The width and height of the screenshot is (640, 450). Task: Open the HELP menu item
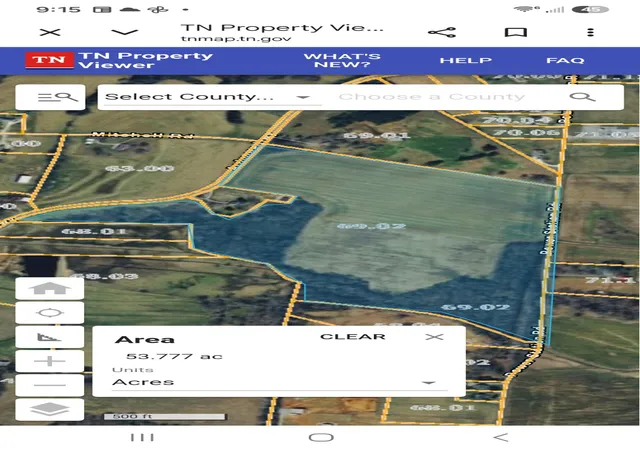466,60
